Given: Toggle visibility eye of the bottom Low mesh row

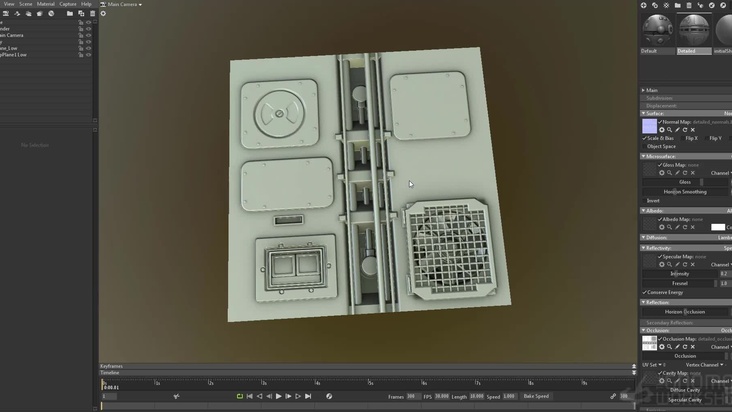Looking at the screenshot, I should tap(88, 55).
